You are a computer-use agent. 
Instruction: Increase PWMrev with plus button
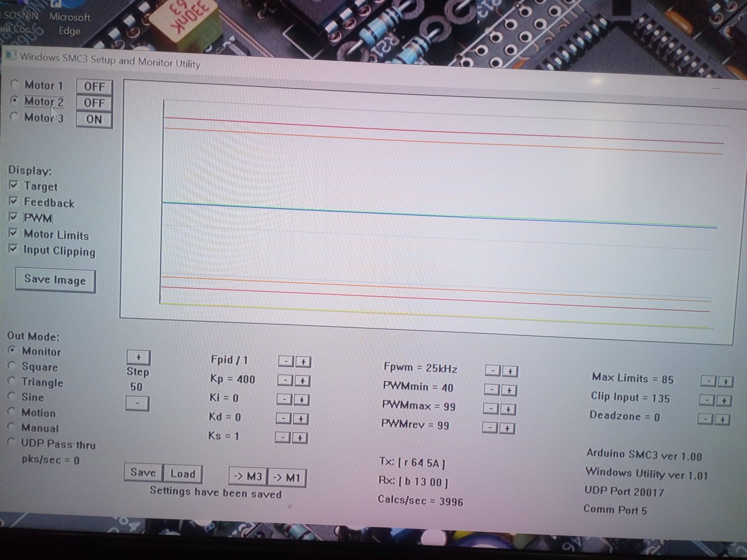click(507, 428)
